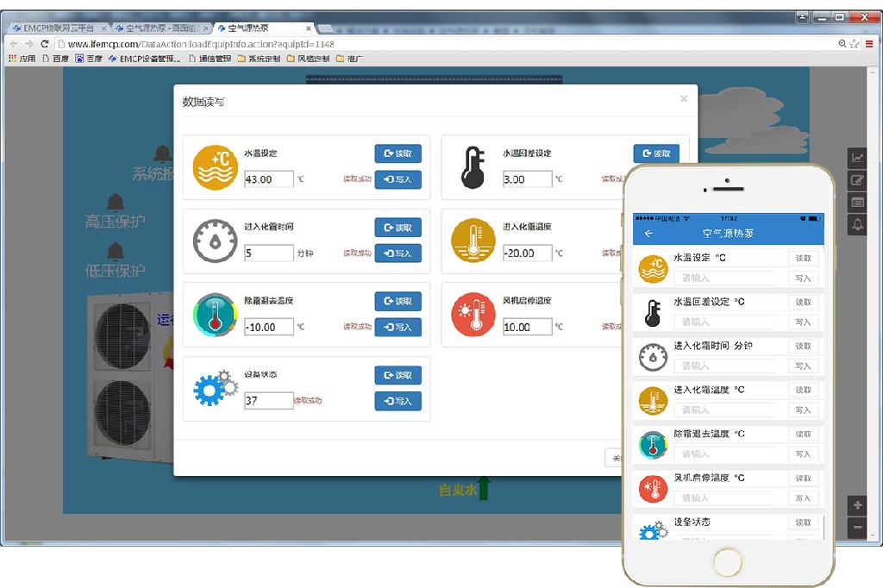The height and width of the screenshot is (588, 883).
Task: Click the 进入化霜时间 gauge icon in dialog
Action: 215,241
